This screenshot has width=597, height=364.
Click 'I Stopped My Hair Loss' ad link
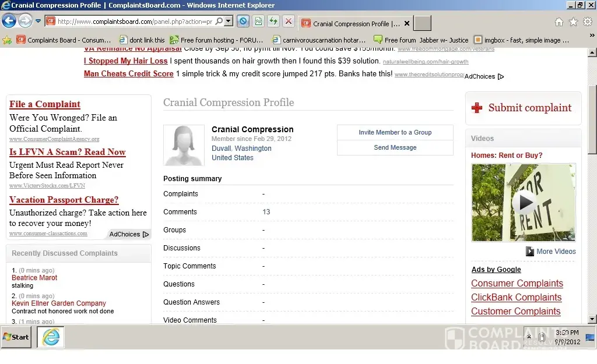click(126, 61)
